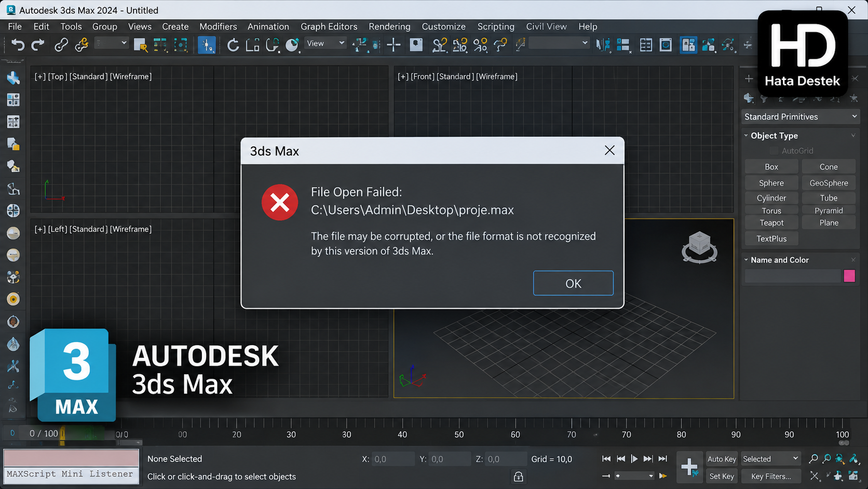Click the object name input field
The height and width of the screenshot is (489, 868).
793,276
